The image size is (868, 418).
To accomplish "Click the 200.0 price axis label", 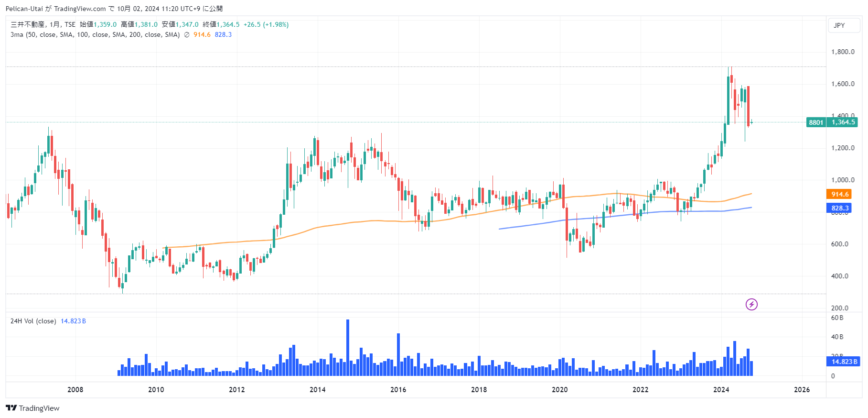I will 840,308.
